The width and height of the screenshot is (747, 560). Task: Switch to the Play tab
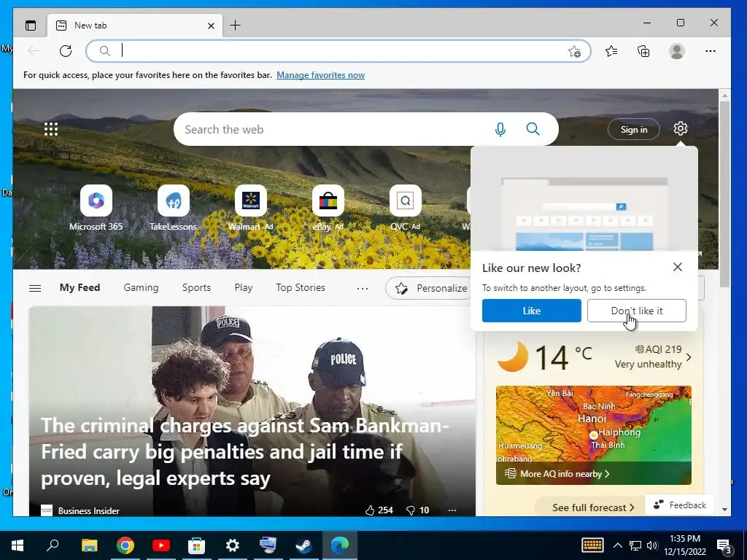click(x=244, y=287)
